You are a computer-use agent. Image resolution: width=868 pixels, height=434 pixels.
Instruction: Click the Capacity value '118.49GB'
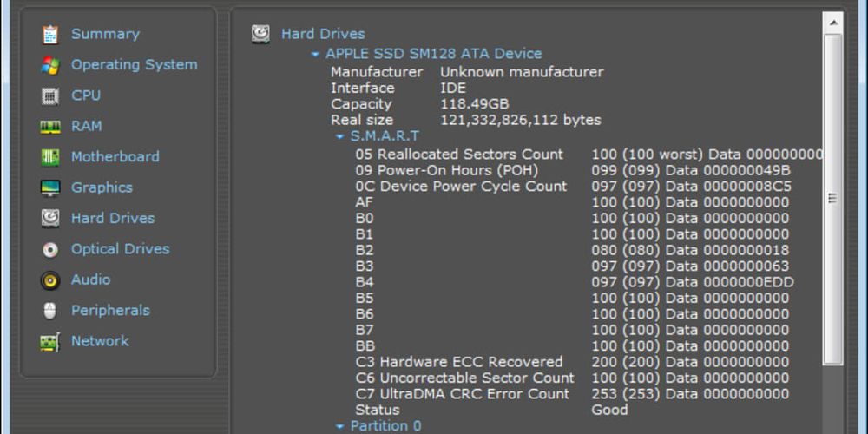click(475, 104)
